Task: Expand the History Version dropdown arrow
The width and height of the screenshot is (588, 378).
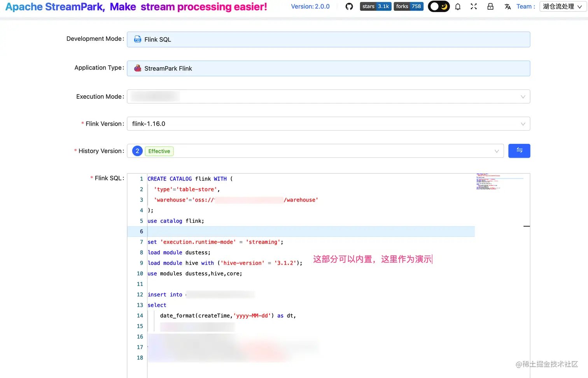Action: coord(497,151)
